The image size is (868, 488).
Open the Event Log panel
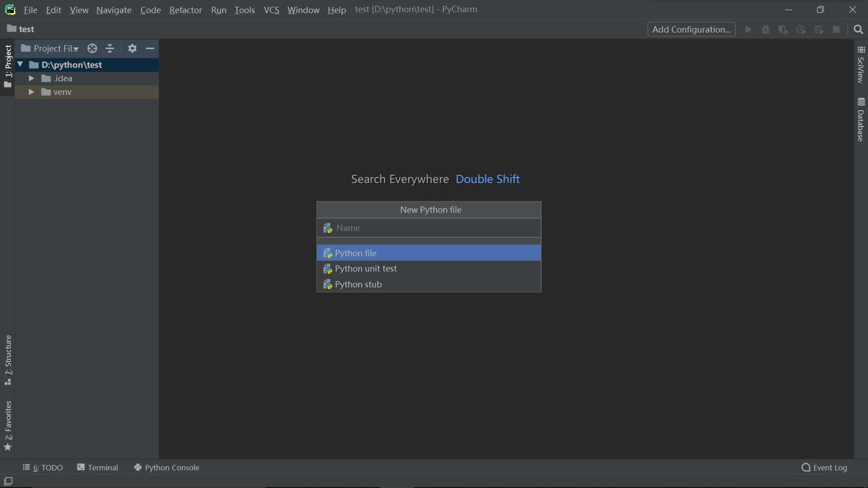tap(825, 467)
